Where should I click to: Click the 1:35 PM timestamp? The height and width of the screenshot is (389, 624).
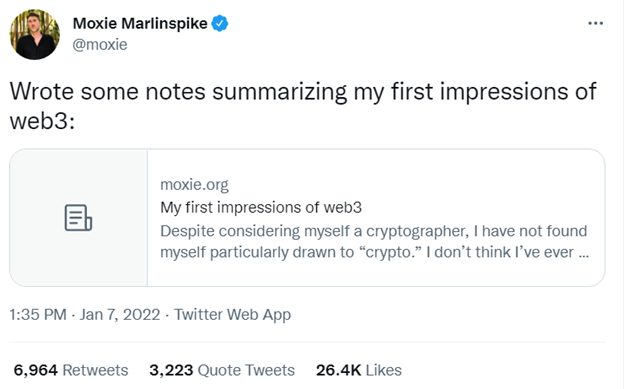pos(38,315)
